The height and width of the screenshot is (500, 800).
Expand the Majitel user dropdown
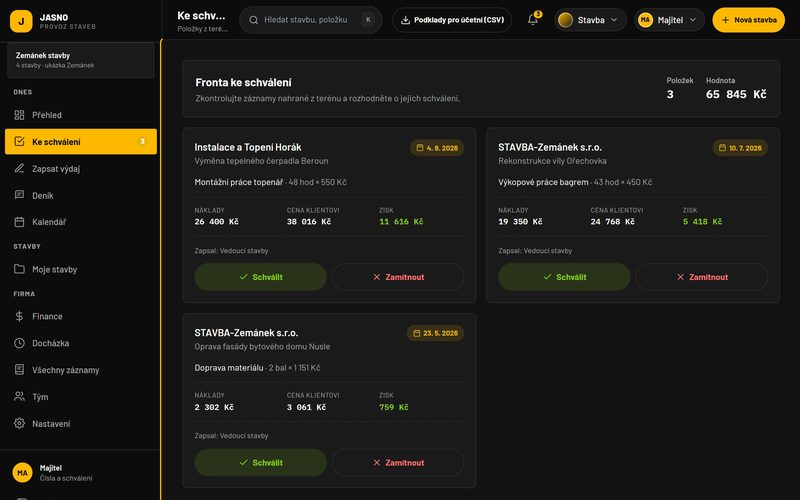coord(669,20)
